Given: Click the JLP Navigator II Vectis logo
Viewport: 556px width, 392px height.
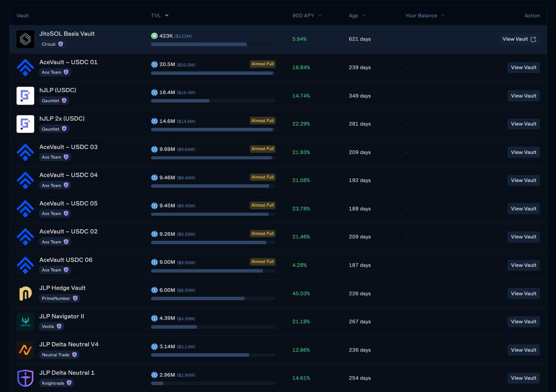Looking at the screenshot, I should (25, 322).
